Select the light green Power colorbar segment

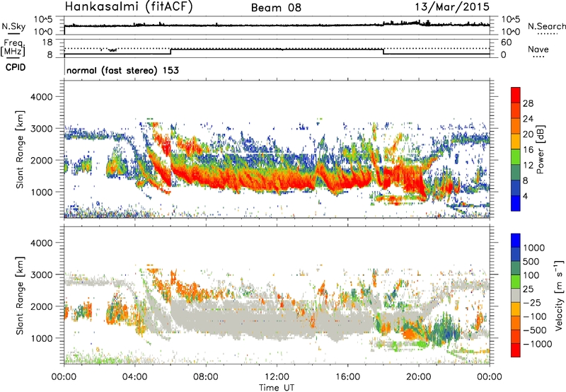[516, 157]
